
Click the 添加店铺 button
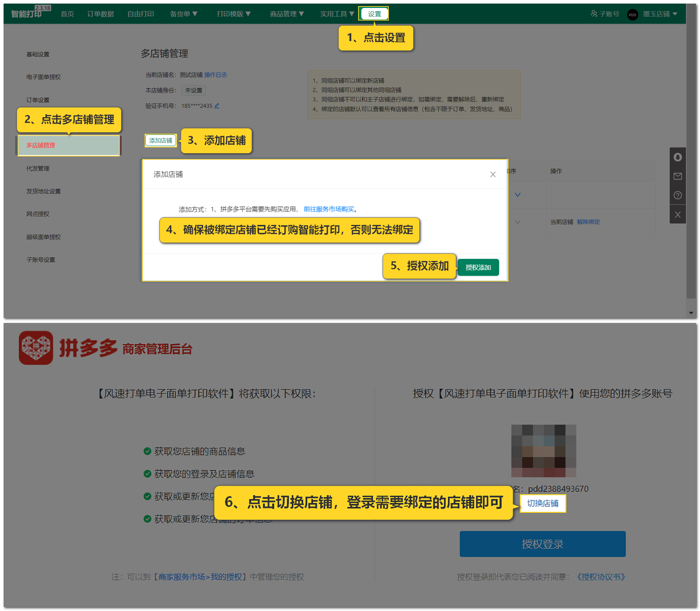click(161, 140)
